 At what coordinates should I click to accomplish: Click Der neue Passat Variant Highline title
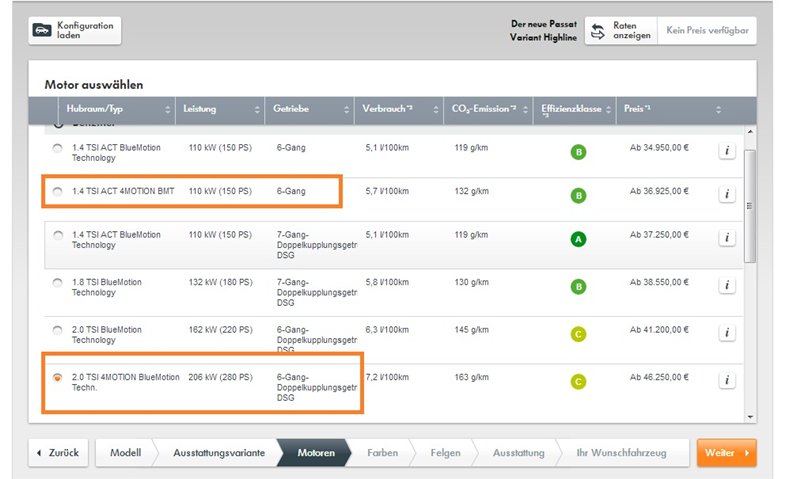(543, 31)
